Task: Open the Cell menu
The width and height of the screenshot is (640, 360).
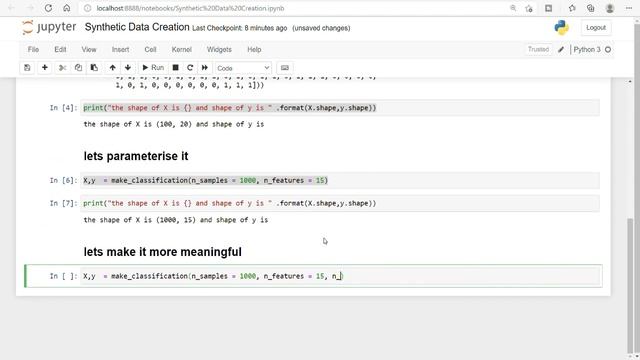Action: pyautogui.click(x=150, y=49)
